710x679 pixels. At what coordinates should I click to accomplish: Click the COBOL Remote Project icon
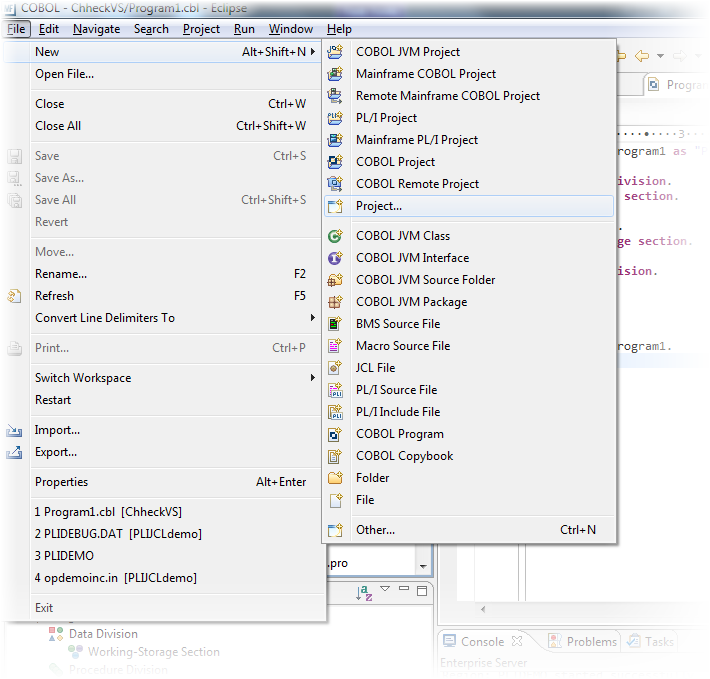tap(335, 184)
